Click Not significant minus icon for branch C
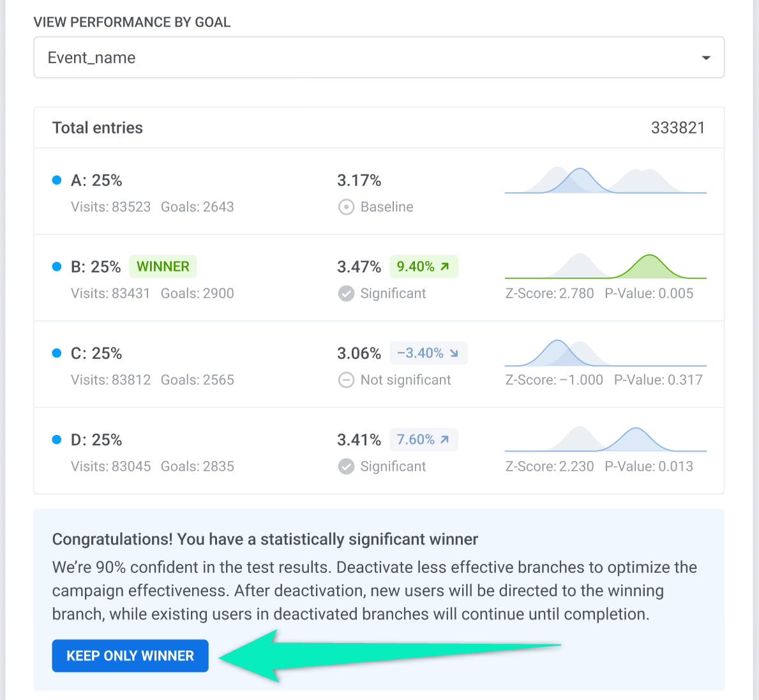The image size is (759, 700). [346, 380]
